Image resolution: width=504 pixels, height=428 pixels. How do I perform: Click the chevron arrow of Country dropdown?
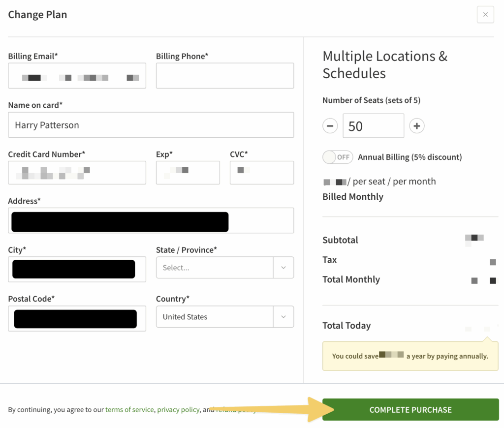coord(283,317)
